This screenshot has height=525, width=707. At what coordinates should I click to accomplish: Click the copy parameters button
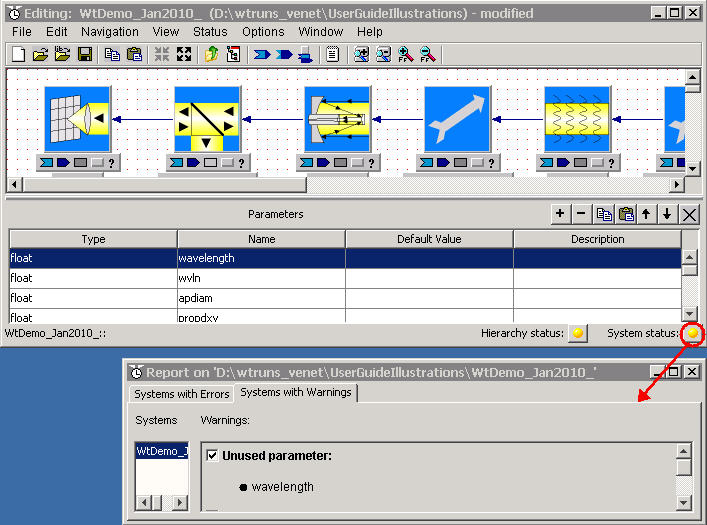click(x=604, y=214)
